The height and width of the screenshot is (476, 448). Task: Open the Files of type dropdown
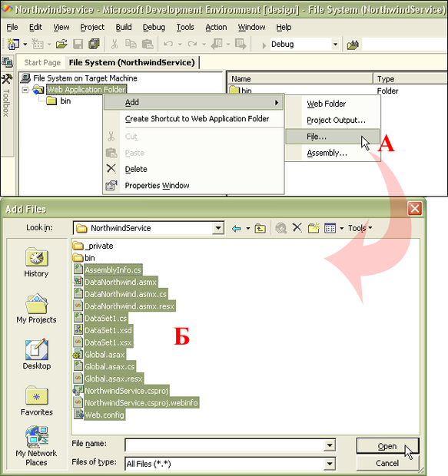coord(330,464)
